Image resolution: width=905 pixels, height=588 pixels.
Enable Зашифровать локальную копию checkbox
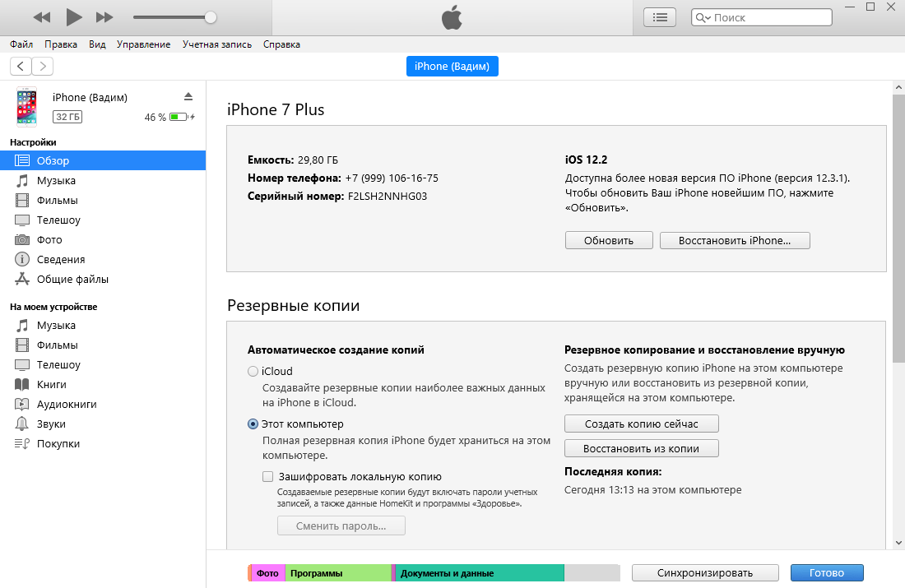(x=267, y=476)
